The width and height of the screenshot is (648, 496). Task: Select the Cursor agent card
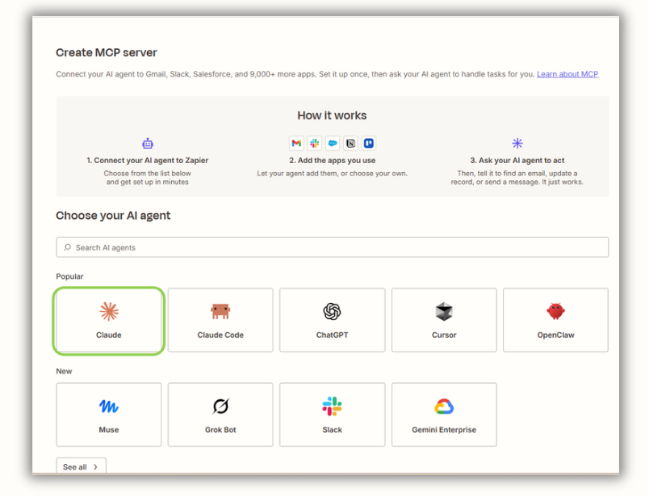pyautogui.click(x=444, y=320)
